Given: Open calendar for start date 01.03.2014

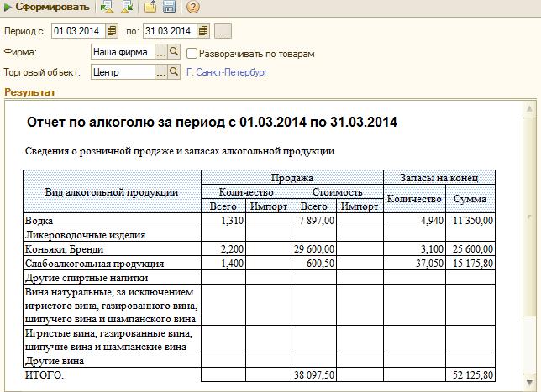Looking at the screenshot, I should [x=112, y=31].
